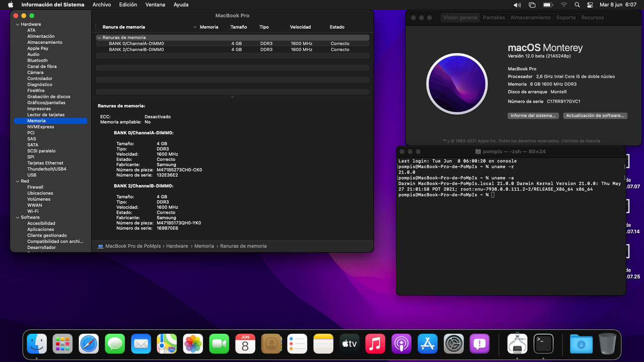Open Spotlight search in menu bar
The height and width of the screenshot is (362, 644).
[x=577, y=5]
